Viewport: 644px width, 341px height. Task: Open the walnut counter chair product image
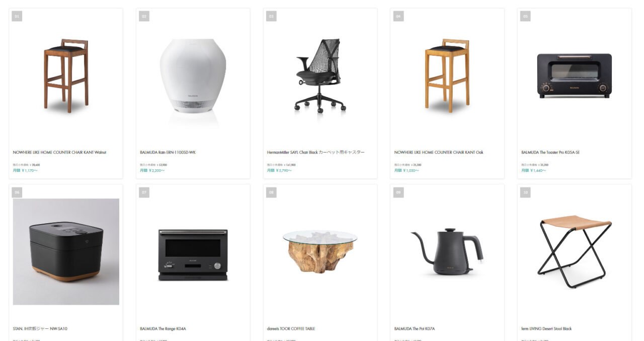point(66,76)
